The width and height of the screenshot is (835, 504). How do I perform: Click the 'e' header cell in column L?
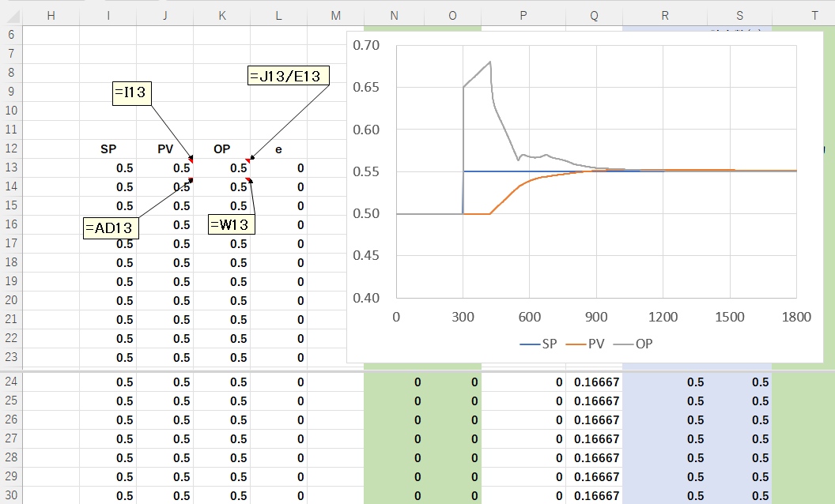tap(278, 149)
